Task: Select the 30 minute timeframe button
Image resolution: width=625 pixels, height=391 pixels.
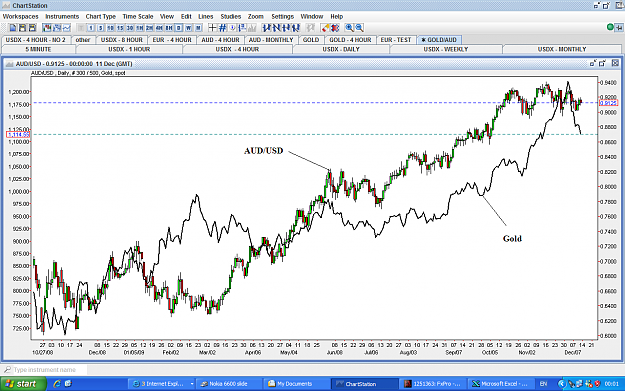Action: (130, 28)
